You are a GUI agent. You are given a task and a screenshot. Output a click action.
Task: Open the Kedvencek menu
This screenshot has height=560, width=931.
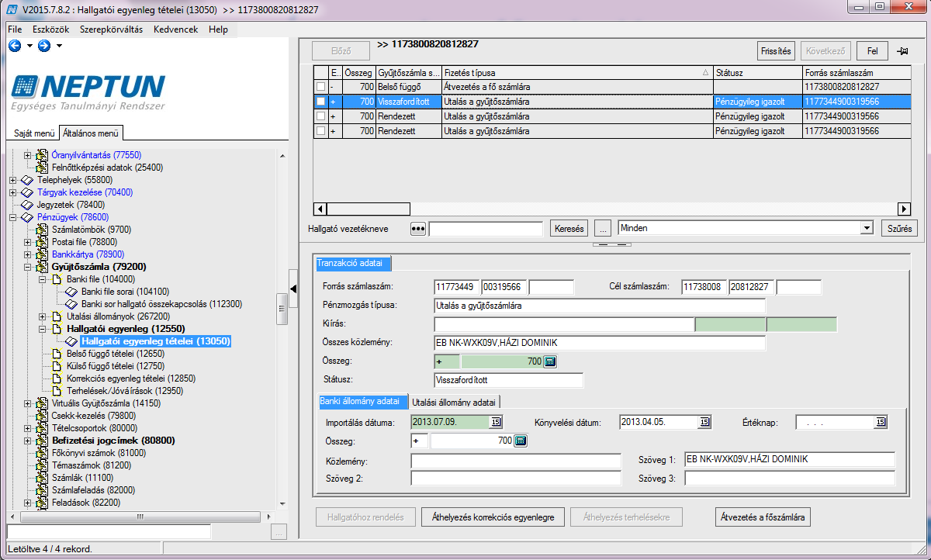(175, 29)
